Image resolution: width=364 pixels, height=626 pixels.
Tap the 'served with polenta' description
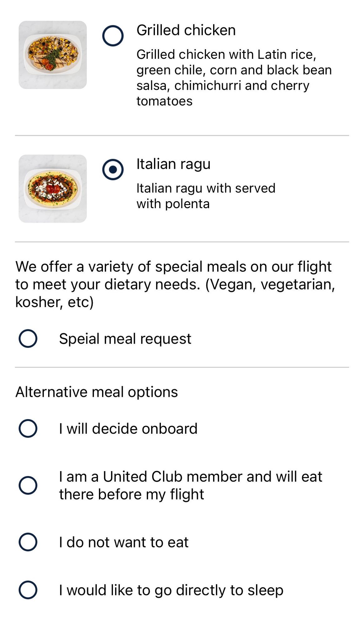[205, 196]
